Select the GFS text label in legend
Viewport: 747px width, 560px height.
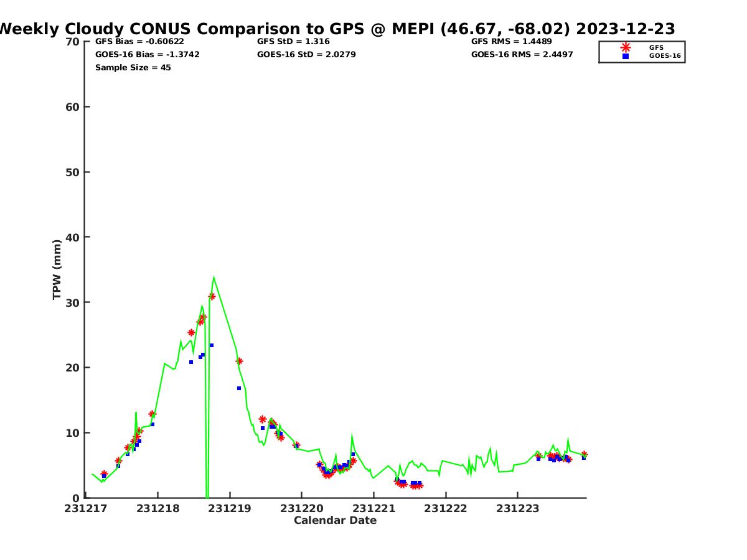(x=656, y=47)
